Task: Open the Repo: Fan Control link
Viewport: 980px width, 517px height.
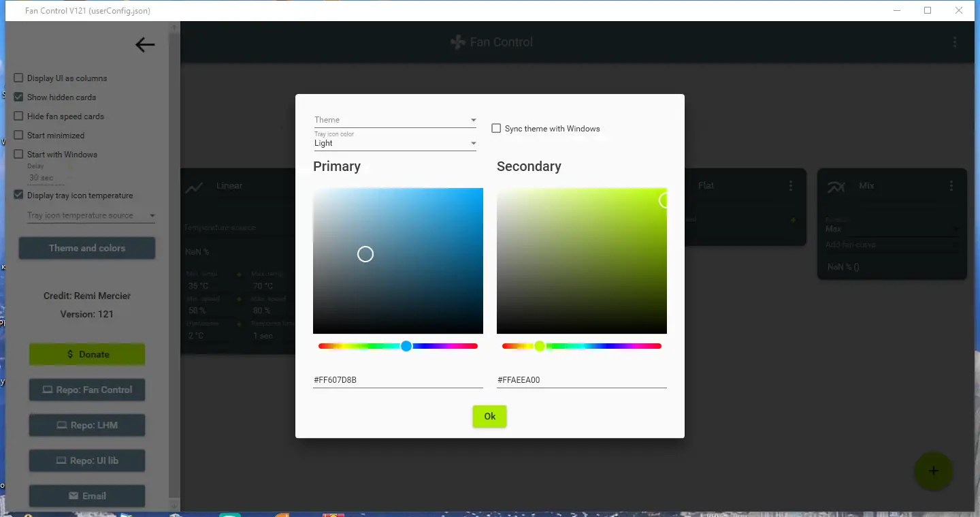Action: point(87,390)
